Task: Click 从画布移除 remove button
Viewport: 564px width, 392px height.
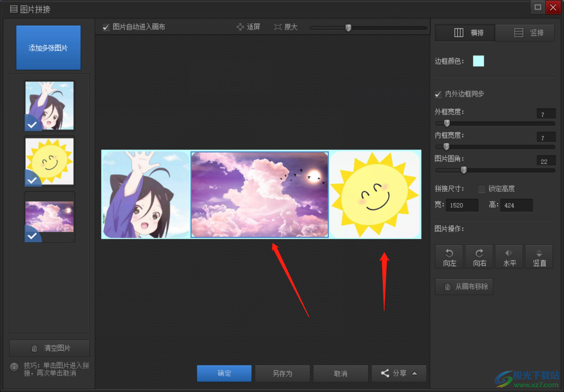Action: [464, 287]
